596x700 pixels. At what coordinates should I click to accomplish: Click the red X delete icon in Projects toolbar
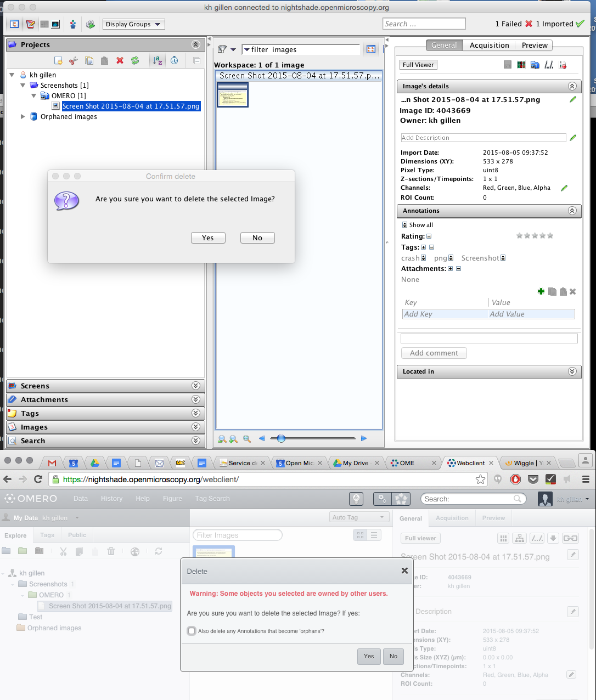pos(120,60)
